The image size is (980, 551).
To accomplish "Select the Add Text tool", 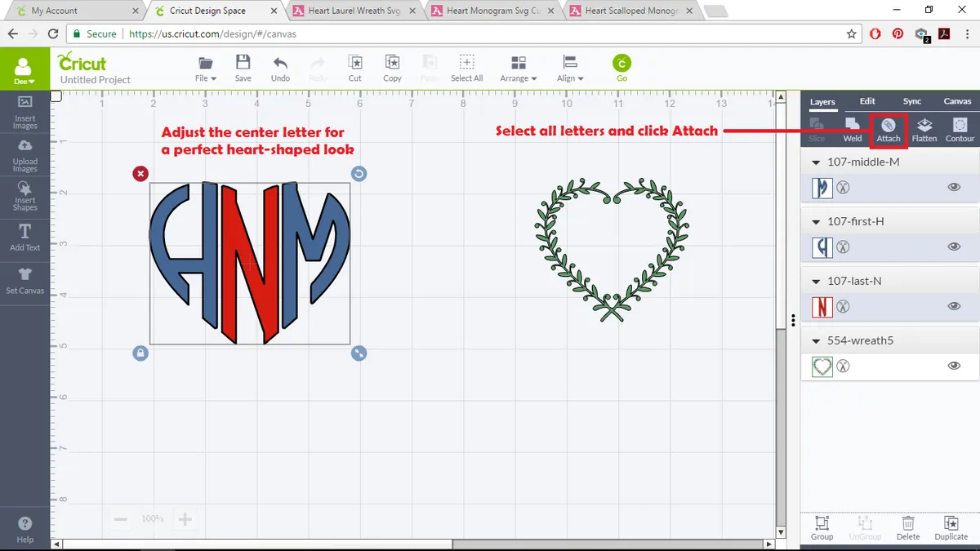I will pyautogui.click(x=24, y=238).
